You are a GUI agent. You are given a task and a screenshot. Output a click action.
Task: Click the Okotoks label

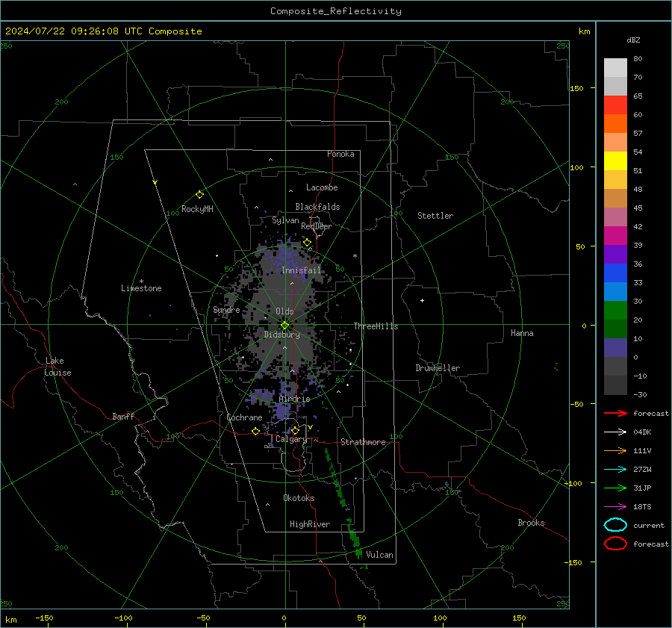click(x=299, y=498)
